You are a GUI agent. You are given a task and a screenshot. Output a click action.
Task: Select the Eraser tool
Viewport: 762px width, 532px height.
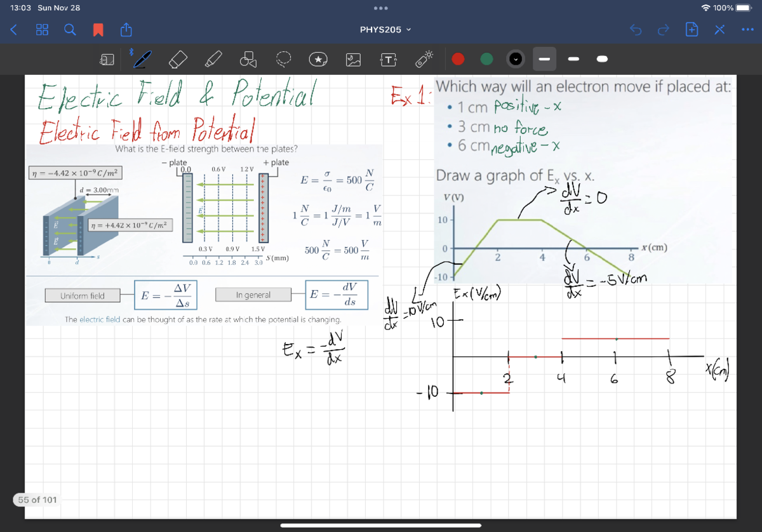tap(178, 60)
